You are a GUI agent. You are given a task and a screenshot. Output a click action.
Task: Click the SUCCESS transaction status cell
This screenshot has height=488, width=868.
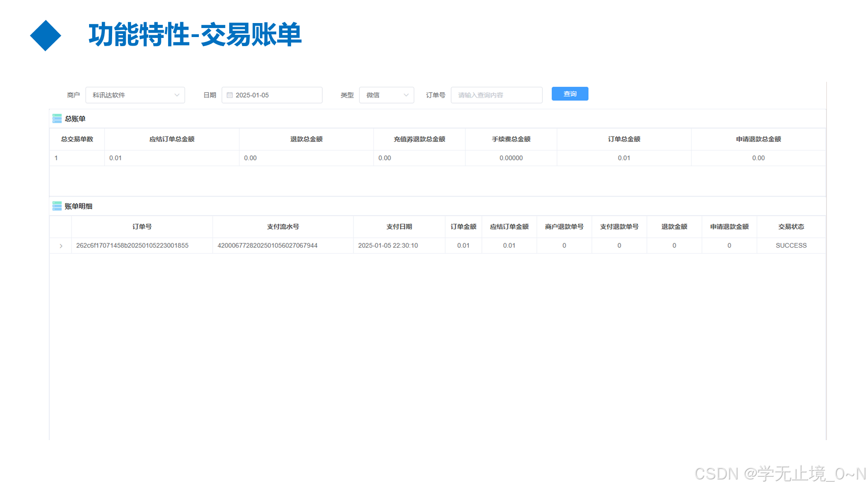[x=791, y=245]
